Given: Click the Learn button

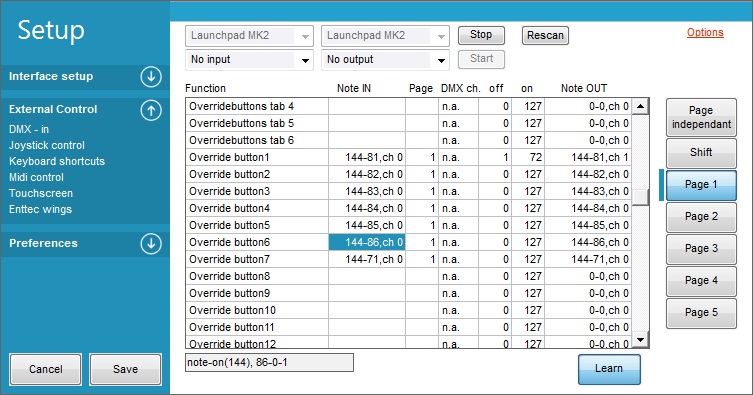Looking at the screenshot, I should (x=609, y=369).
